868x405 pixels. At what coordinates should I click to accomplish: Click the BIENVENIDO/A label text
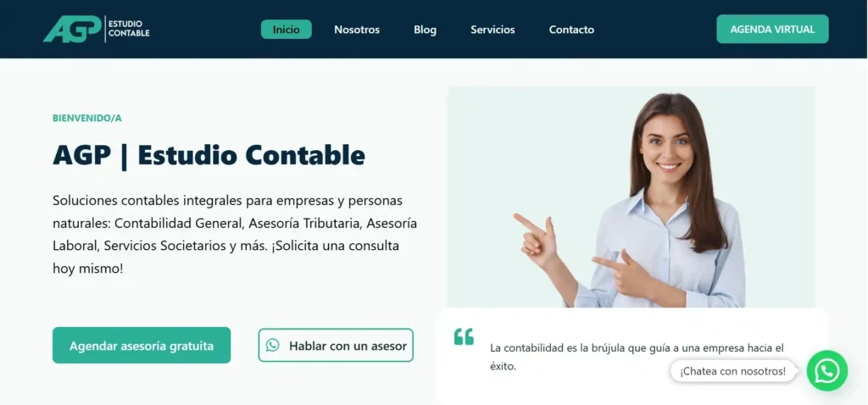(87, 118)
